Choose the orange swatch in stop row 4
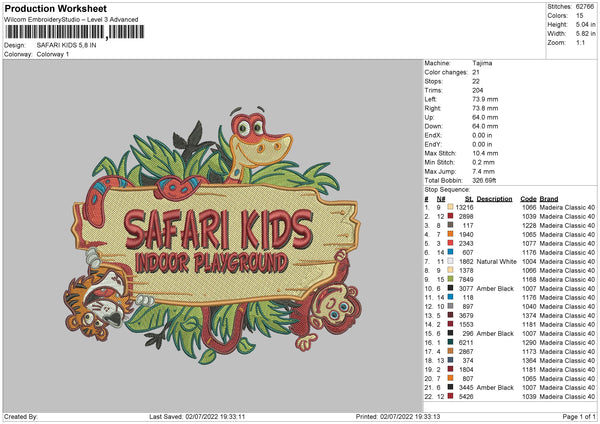This screenshot has height=424, width=600. (450, 234)
